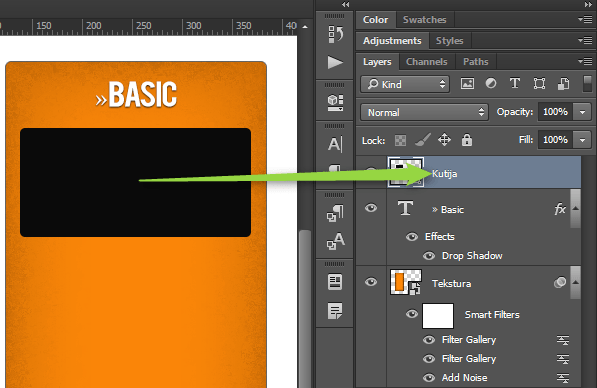Click the orange Tekstura layer thumbnail
Viewport: 597px width, 388px height.
(405, 282)
